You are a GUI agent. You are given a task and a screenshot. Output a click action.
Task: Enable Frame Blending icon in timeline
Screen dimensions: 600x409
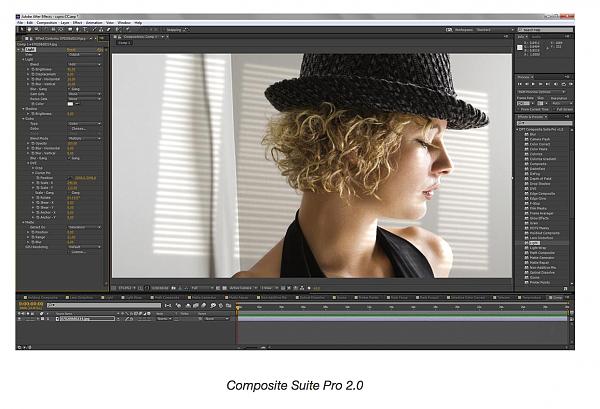click(196, 305)
